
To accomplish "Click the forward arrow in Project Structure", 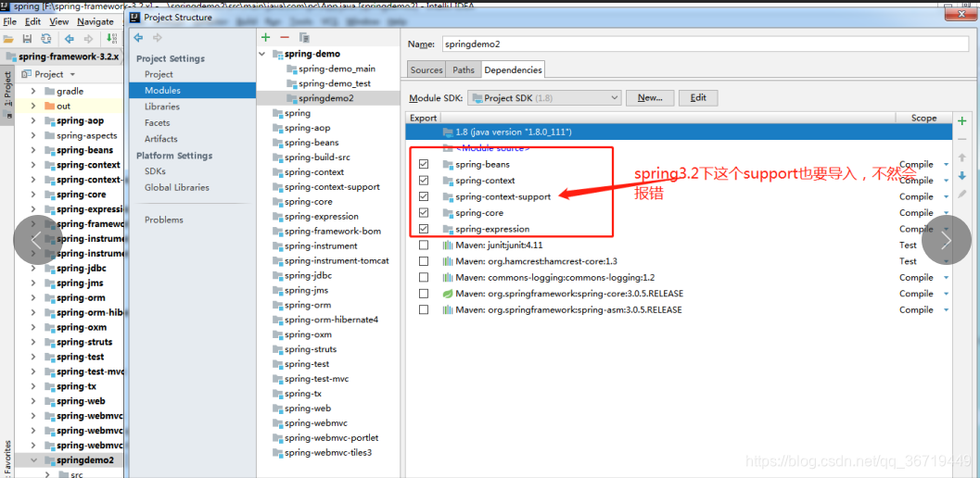I will 158,37.
